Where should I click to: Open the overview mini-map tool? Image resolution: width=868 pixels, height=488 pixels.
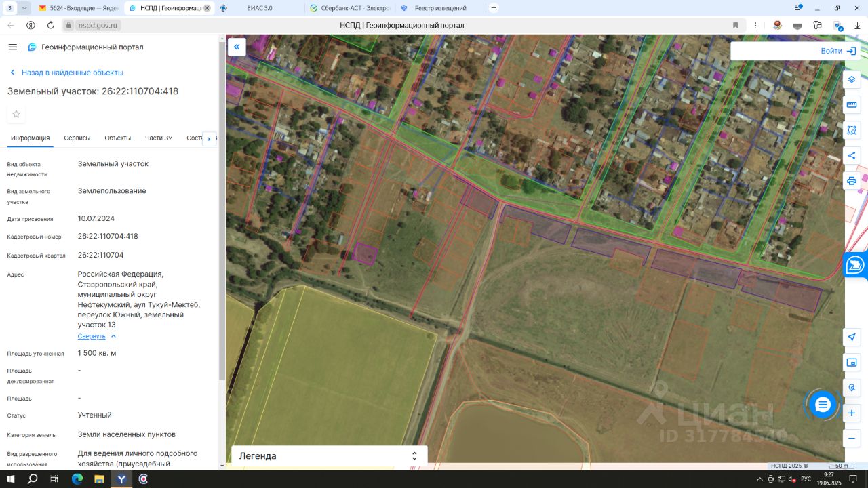(852, 363)
